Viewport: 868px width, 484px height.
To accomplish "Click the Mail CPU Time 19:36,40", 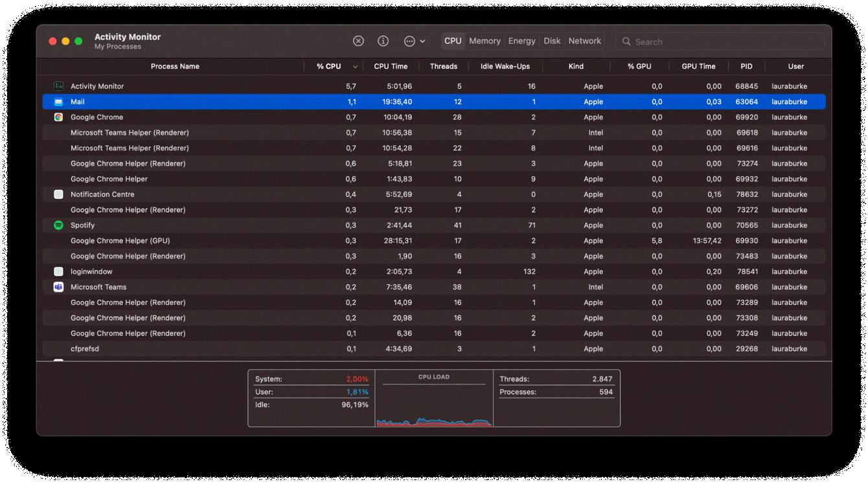I will (397, 102).
